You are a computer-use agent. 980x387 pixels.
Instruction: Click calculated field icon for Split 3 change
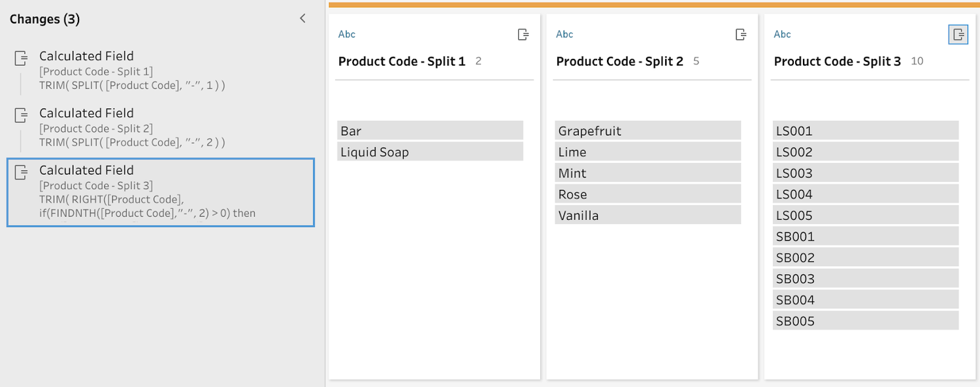point(22,172)
